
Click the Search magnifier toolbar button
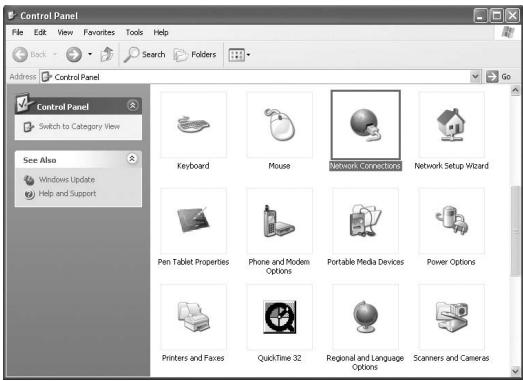(x=144, y=54)
